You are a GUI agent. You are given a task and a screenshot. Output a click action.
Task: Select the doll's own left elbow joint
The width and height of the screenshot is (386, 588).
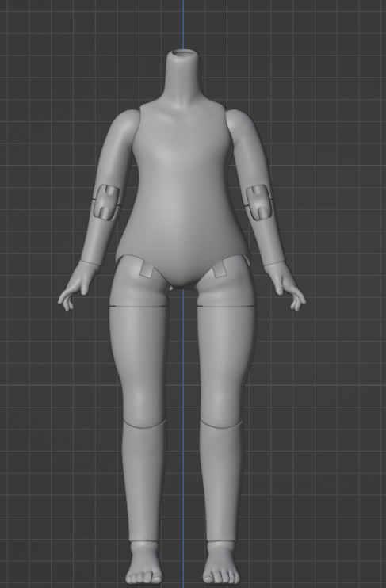click(x=260, y=202)
